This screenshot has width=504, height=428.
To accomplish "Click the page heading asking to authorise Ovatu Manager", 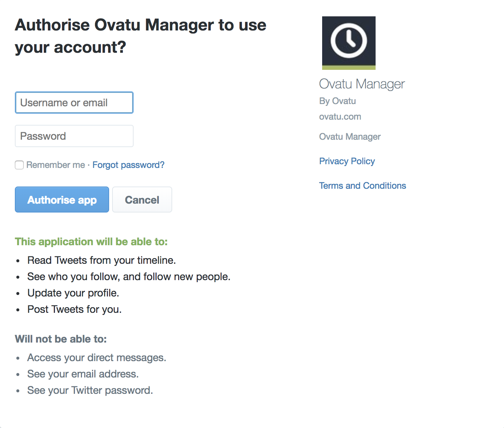I will pos(140,36).
